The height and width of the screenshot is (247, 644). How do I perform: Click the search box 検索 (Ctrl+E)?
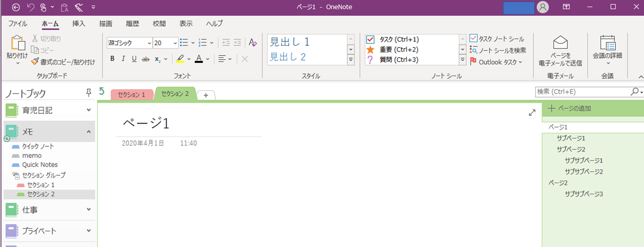(582, 92)
